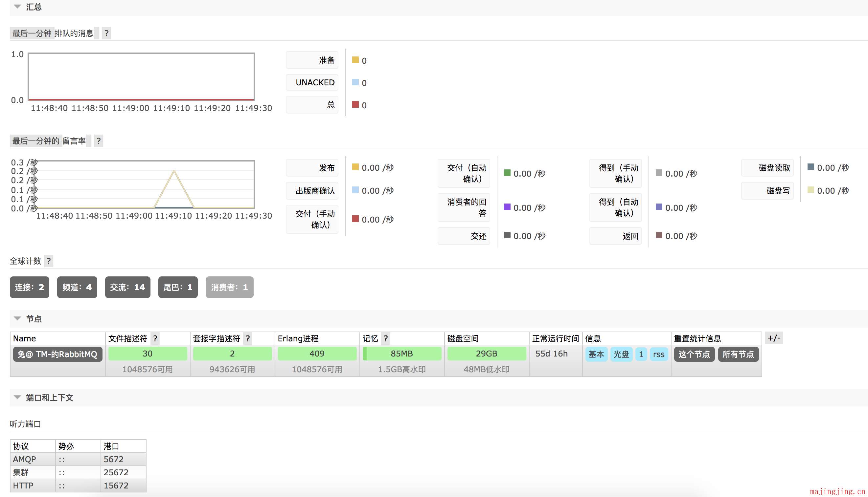Screen dimensions: 868x497
Task: Click the 磁盘读取 label
Action: [767, 168]
